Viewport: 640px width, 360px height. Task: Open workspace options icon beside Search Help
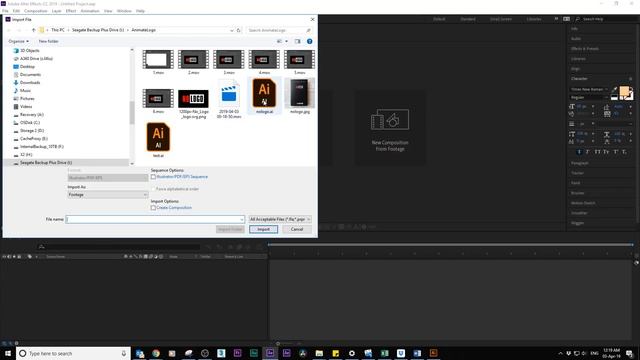click(567, 19)
